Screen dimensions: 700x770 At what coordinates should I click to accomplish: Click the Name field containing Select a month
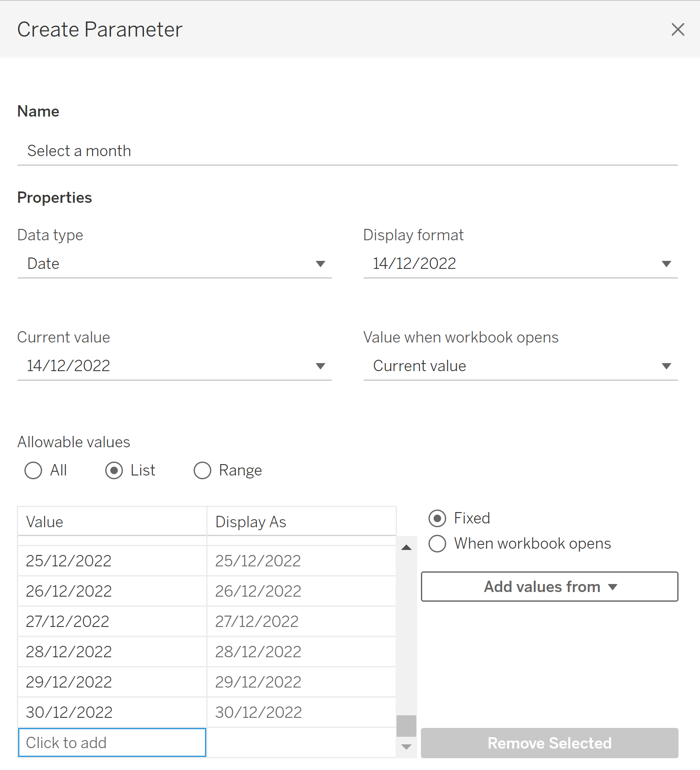coord(347,151)
